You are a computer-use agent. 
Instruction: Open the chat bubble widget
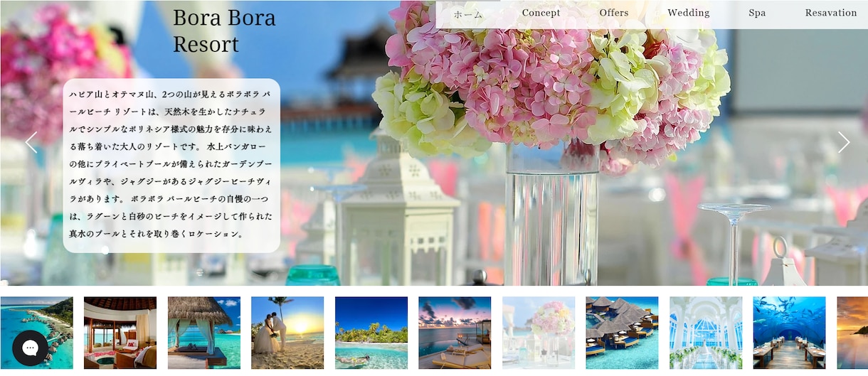pyautogui.click(x=30, y=348)
